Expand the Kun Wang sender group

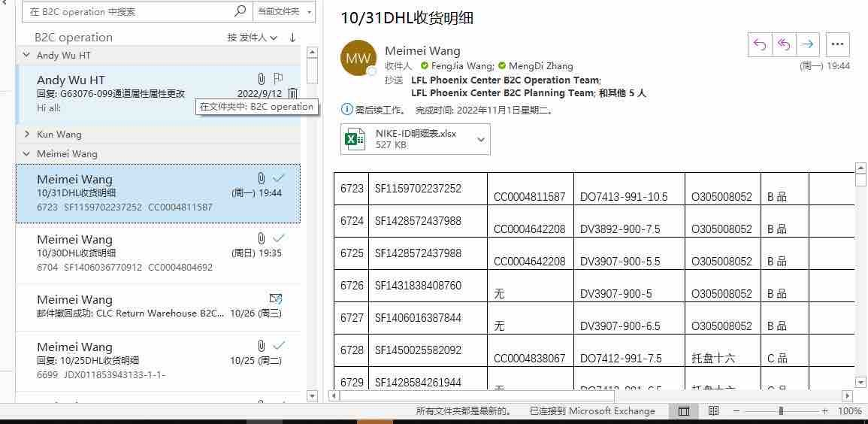point(27,134)
